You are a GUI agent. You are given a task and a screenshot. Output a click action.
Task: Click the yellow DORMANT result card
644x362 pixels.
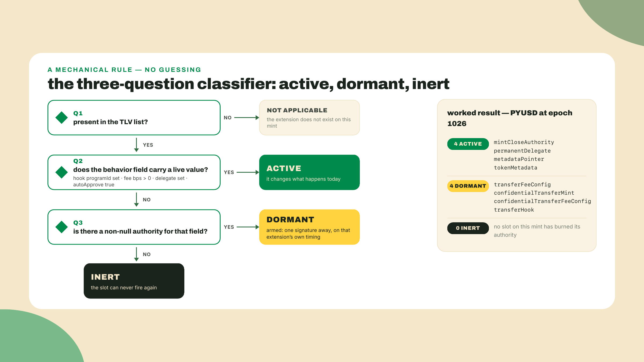pyautogui.click(x=309, y=227)
